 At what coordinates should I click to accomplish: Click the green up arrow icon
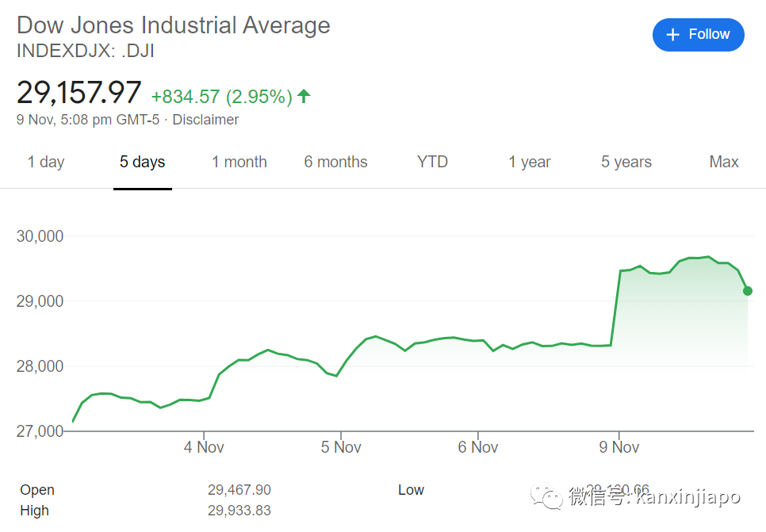304,97
